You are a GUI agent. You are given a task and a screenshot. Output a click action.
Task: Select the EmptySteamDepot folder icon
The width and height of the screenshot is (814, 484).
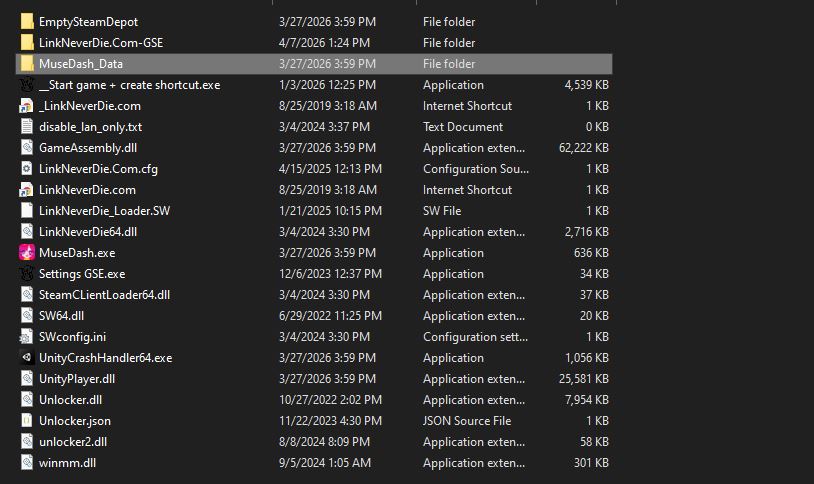coord(27,22)
